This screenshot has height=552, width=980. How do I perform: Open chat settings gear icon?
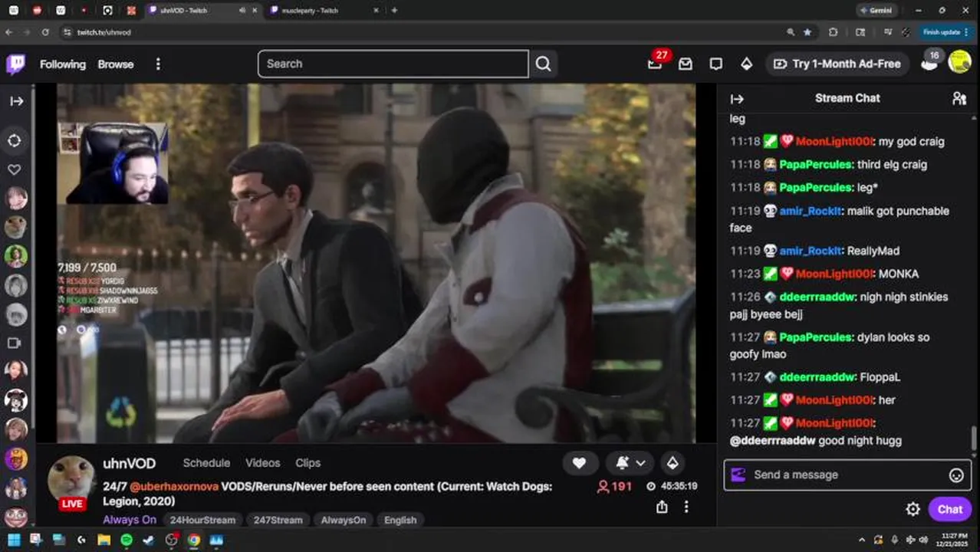pos(913,510)
